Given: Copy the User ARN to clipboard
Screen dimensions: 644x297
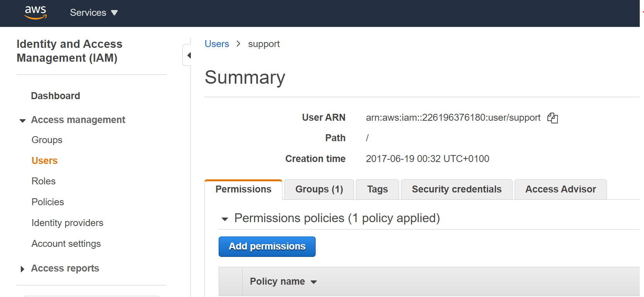Looking at the screenshot, I should [552, 118].
